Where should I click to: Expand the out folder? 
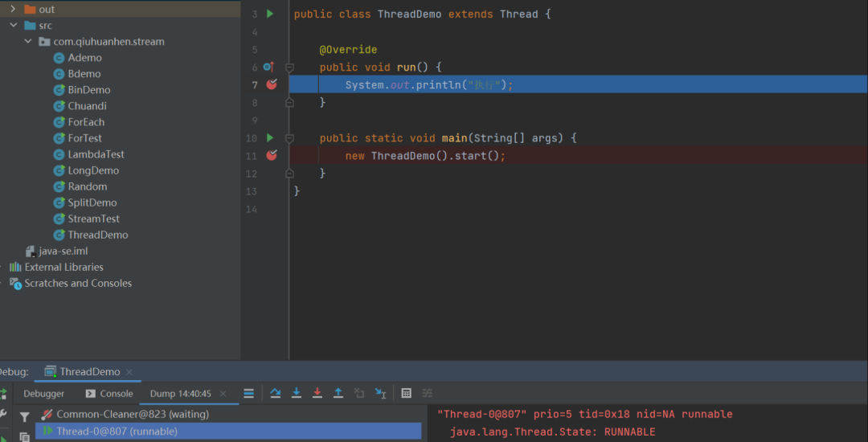click(x=14, y=10)
